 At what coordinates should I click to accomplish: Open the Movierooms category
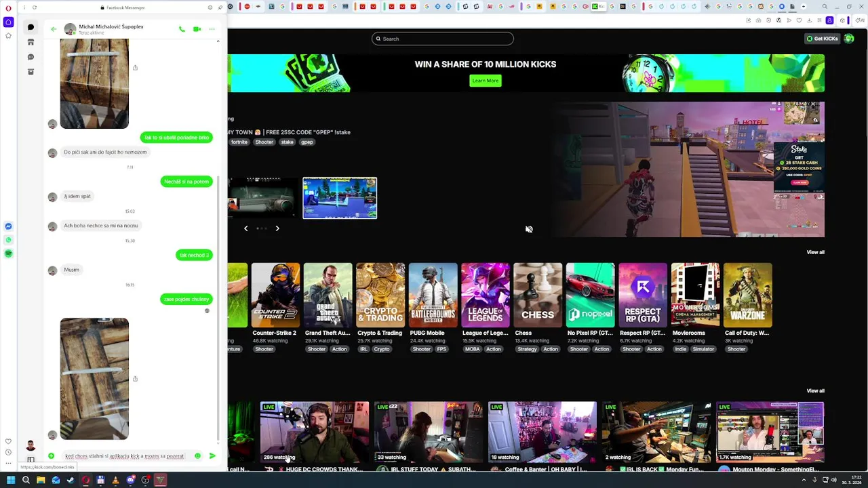695,295
